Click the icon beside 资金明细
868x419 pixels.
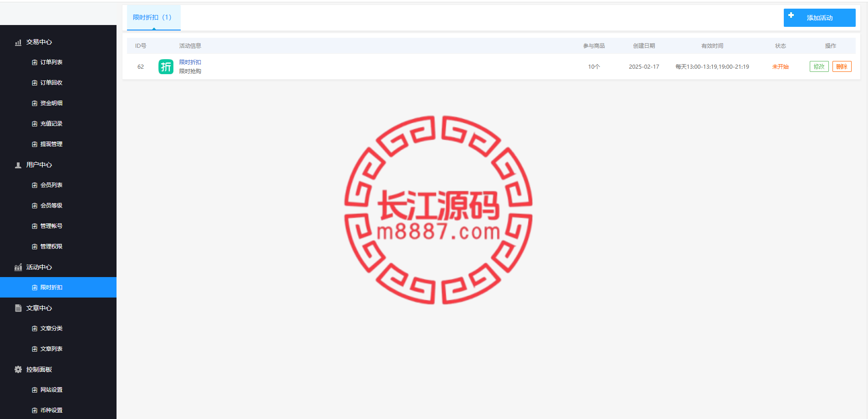(x=35, y=103)
